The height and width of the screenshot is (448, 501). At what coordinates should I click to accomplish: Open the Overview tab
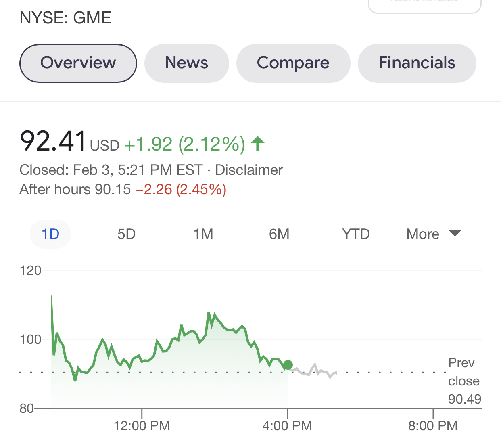click(x=78, y=63)
